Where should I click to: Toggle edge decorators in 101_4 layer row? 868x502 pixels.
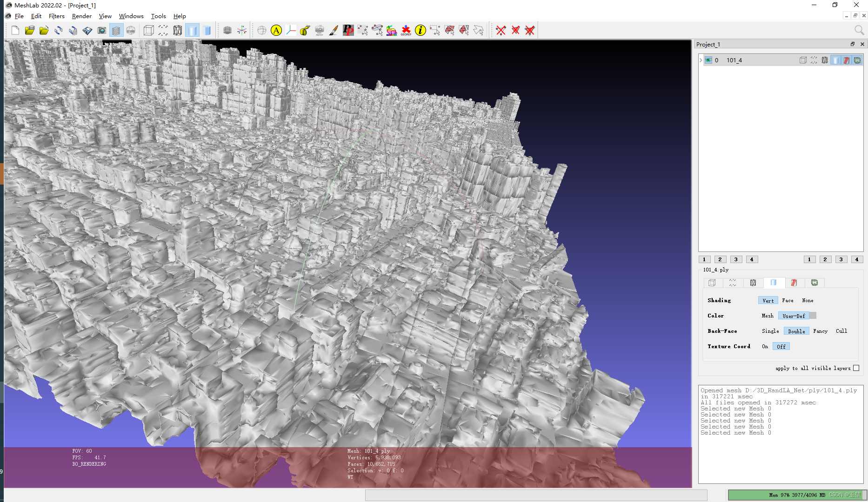(857, 60)
